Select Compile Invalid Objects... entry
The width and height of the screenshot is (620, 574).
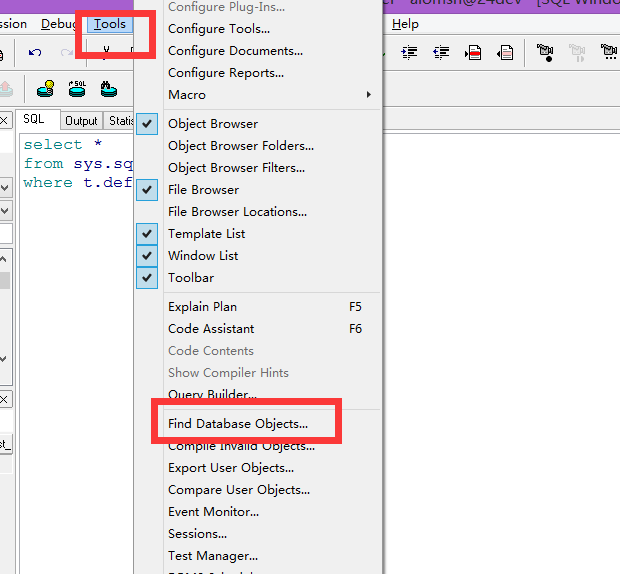[x=241, y=446]
